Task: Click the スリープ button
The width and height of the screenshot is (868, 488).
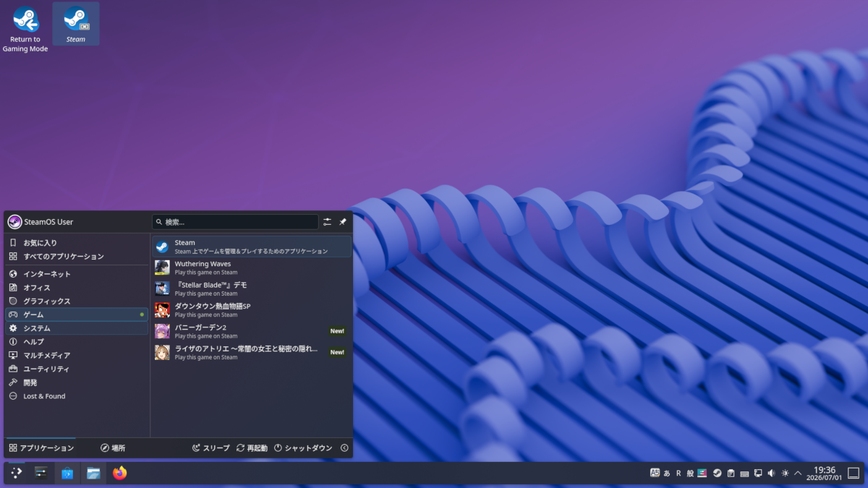Action: (x=210, y=448)
